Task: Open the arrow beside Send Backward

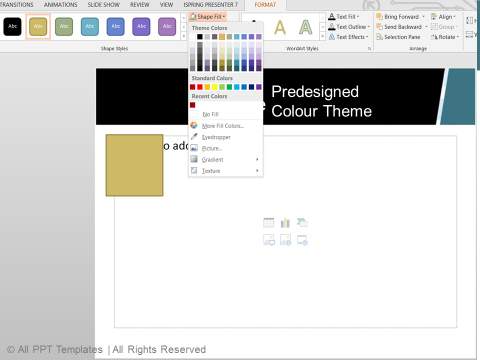Action: [x=426, y=27]
